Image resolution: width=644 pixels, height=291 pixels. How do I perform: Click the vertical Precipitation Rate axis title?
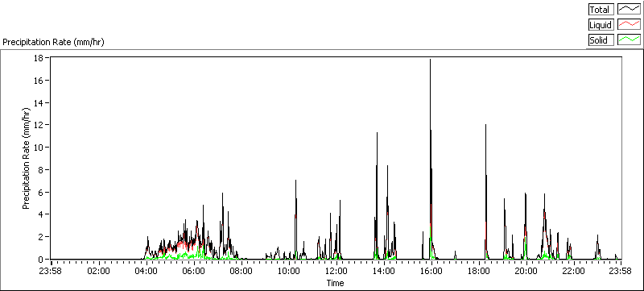point(27,159)
